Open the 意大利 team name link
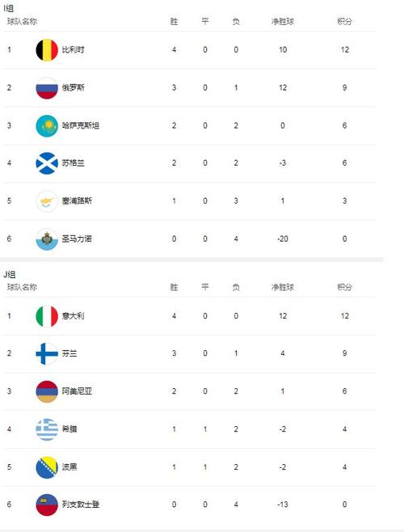 click(x=73, y=316)
